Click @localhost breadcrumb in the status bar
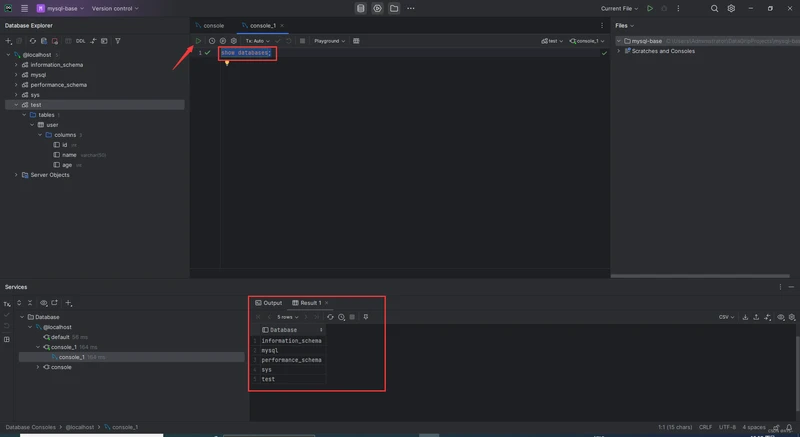800x437 pixels. pyautogui.click(x=80, y=427)
